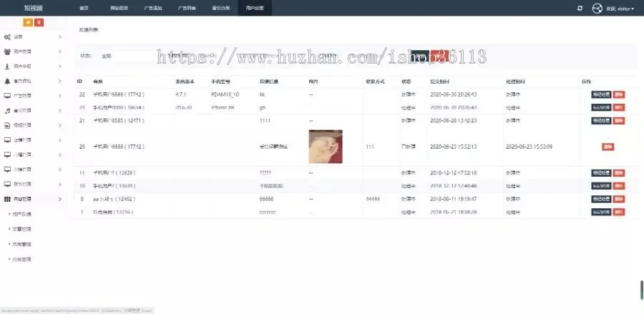Screen dimensions: 644x314
Task: Delete feedback row with ID 22
Action: [x=619, y=94]
